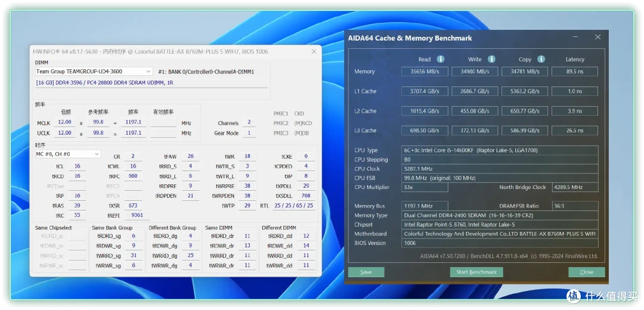Image resolution: width=644 pixels, height=310 pixels.
Task: Click the tXSDLL value 768
Action: [x=306, y=196]
